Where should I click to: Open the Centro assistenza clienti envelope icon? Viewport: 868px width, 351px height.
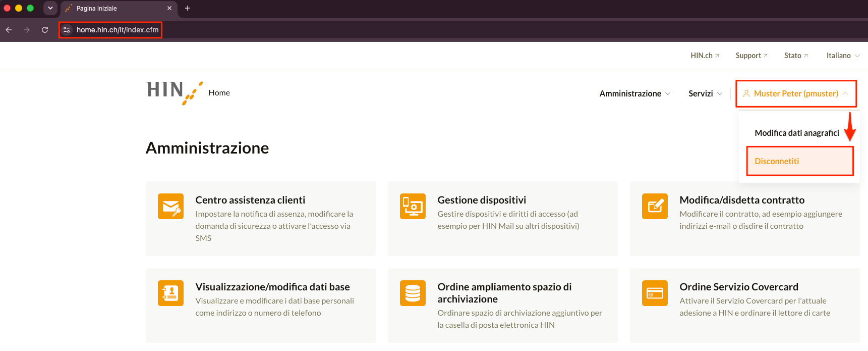pos(170,206)
